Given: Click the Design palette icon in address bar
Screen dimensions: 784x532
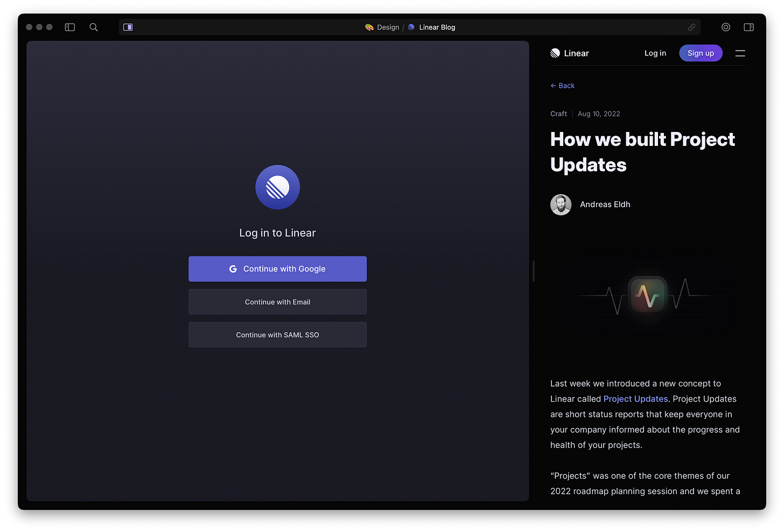Looking at the screenshot, I should pos(369,27).
